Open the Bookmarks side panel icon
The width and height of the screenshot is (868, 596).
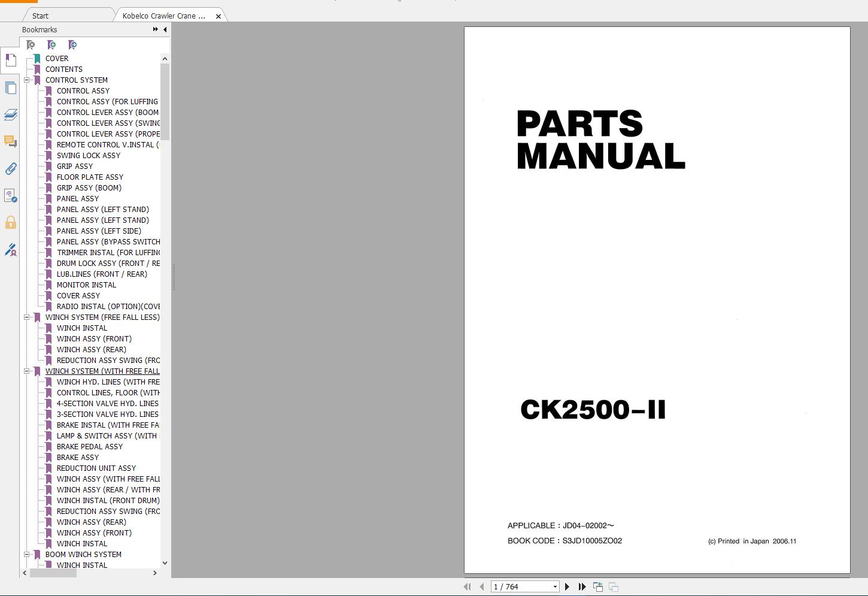click(11, 60)
